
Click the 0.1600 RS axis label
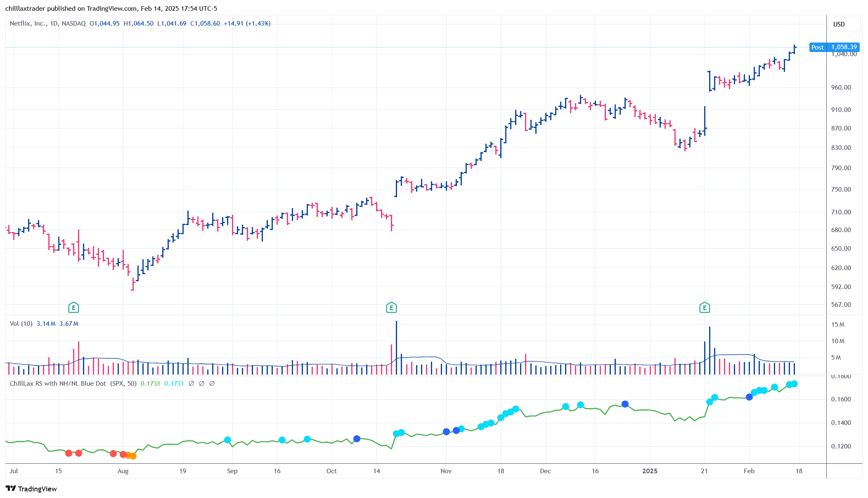click(841, 399)
